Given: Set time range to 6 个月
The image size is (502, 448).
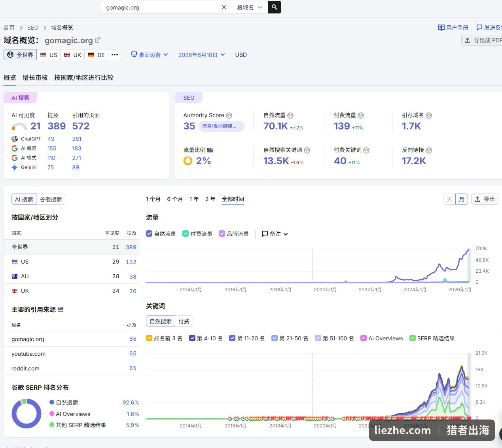Looking at the screenshot, I should (x=175, y=199).
